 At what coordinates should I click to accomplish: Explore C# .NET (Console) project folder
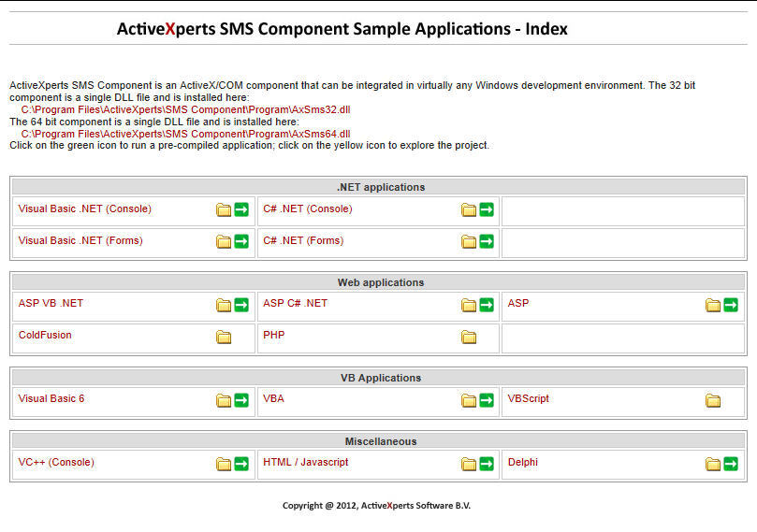[469, 209]
